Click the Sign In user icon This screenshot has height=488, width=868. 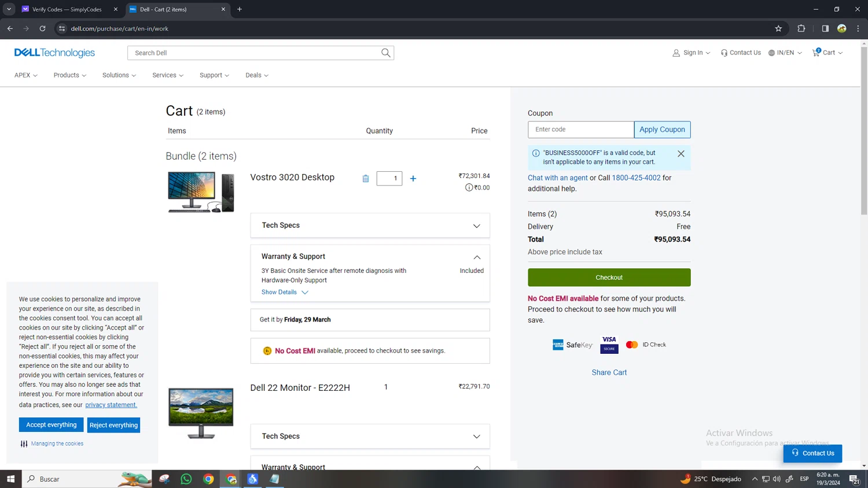[x=676, y=53]
